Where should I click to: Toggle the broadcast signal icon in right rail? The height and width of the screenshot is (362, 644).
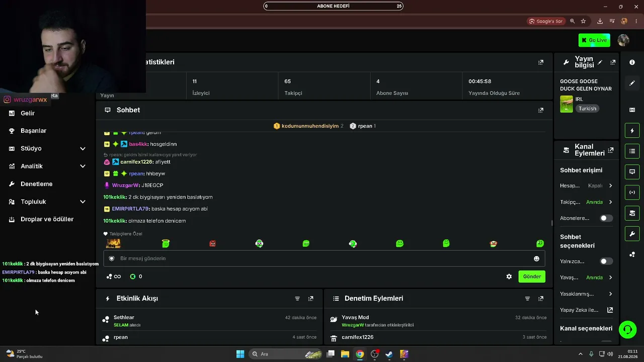click(632, 192)
